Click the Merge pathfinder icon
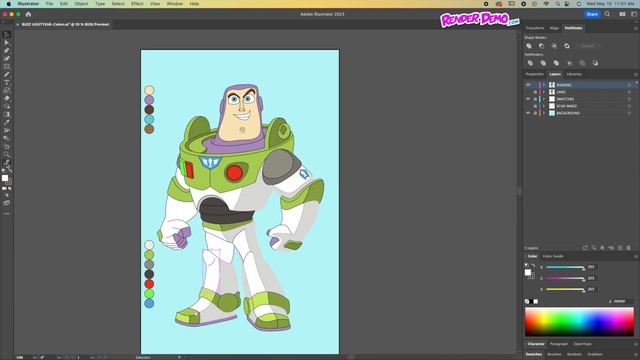This screenshot has height=360, width=640. (x=556, y=63)
